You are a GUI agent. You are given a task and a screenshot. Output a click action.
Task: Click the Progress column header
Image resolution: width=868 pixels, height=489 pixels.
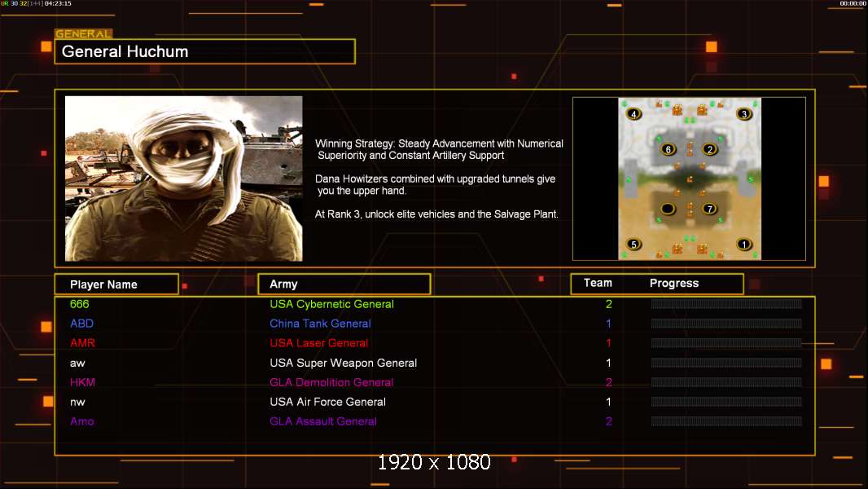pyautogui.click(x=674, y=284)
